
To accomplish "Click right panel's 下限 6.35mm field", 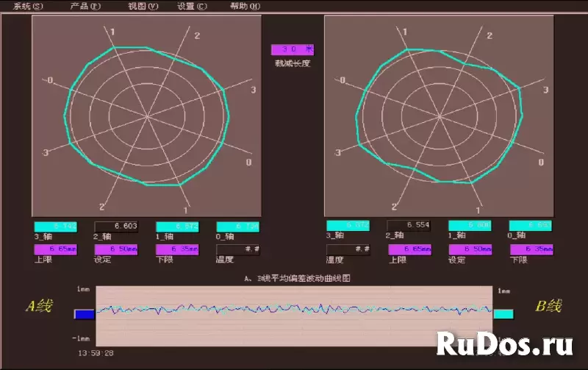I will coord(531,249).
